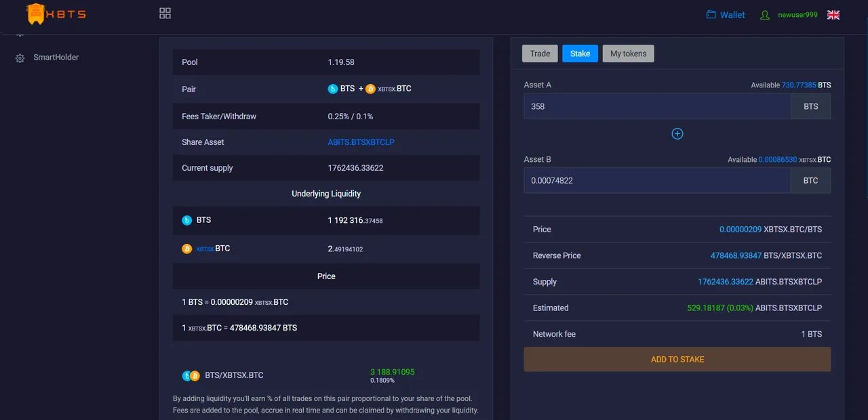This screenshot has width=868, height=420.
Task: Click the Wallet folder icon
Action: click(711, 14)
